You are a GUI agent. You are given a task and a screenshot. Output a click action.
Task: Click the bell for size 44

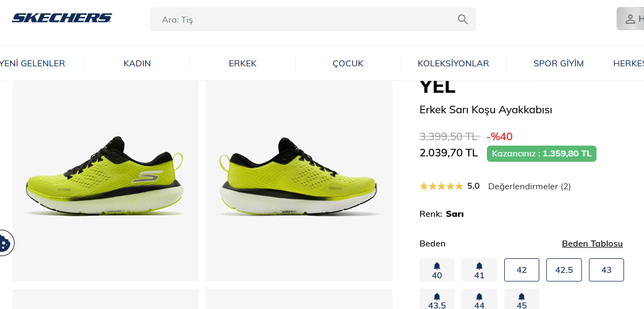pyautogui.click(x=479, y=297)
